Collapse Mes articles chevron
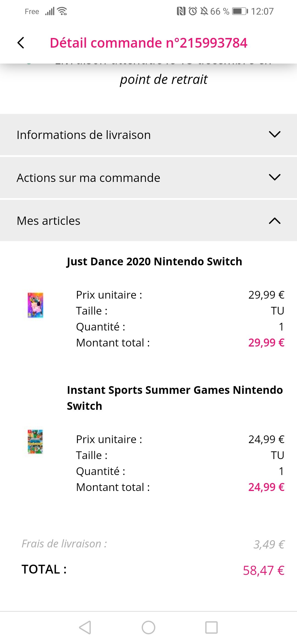 point(274,221)
